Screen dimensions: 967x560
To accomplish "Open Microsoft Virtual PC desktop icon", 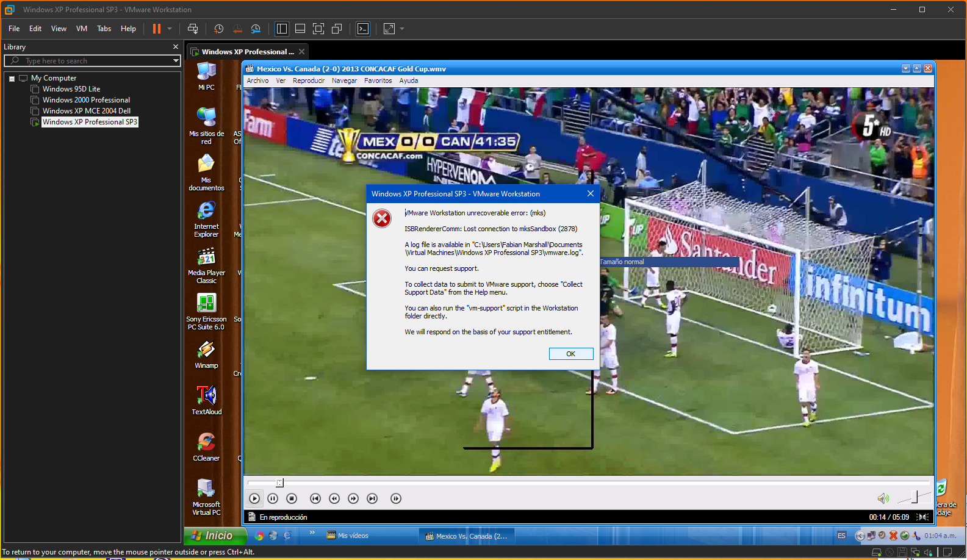I will point(206,497).
